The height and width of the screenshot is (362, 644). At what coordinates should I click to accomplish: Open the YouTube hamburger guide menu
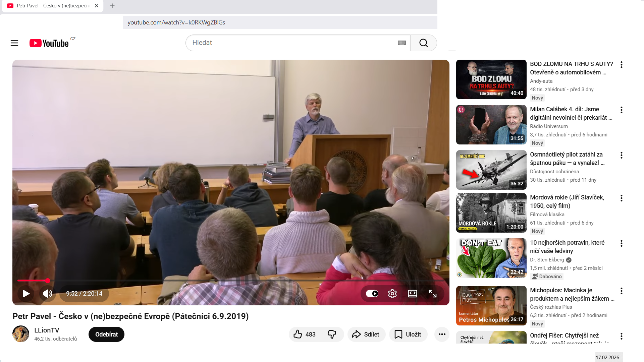[14, 43]
